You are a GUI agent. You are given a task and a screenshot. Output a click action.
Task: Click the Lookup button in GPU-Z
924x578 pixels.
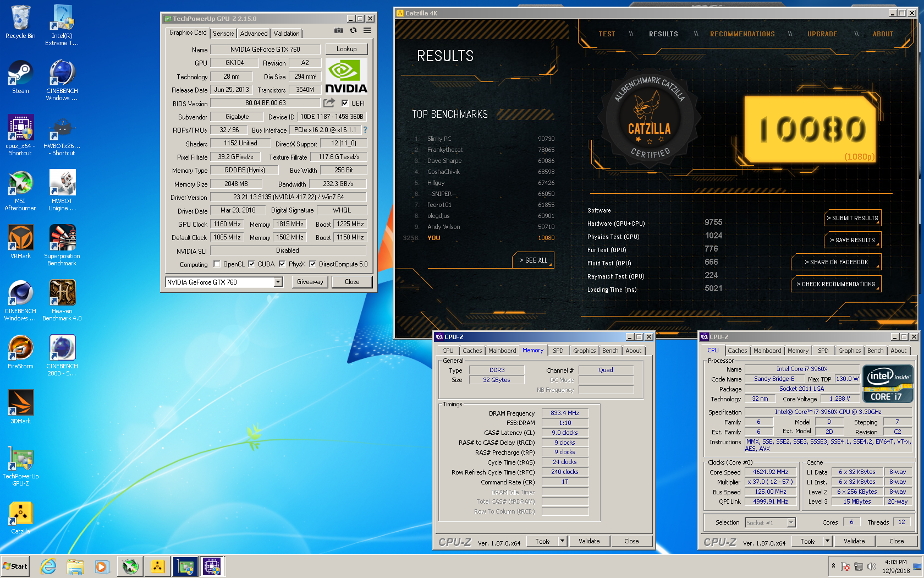(346, 49)
